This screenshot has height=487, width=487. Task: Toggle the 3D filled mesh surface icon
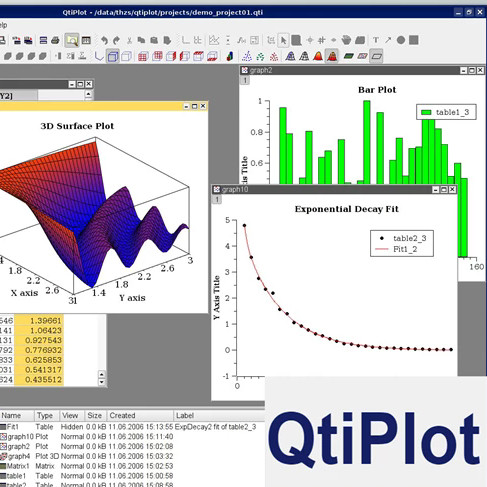pos(332,56)
